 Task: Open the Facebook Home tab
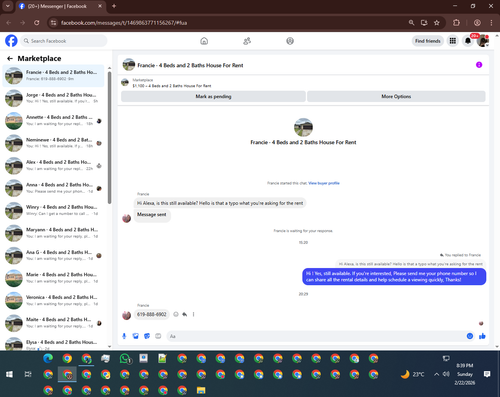[204, 41]
